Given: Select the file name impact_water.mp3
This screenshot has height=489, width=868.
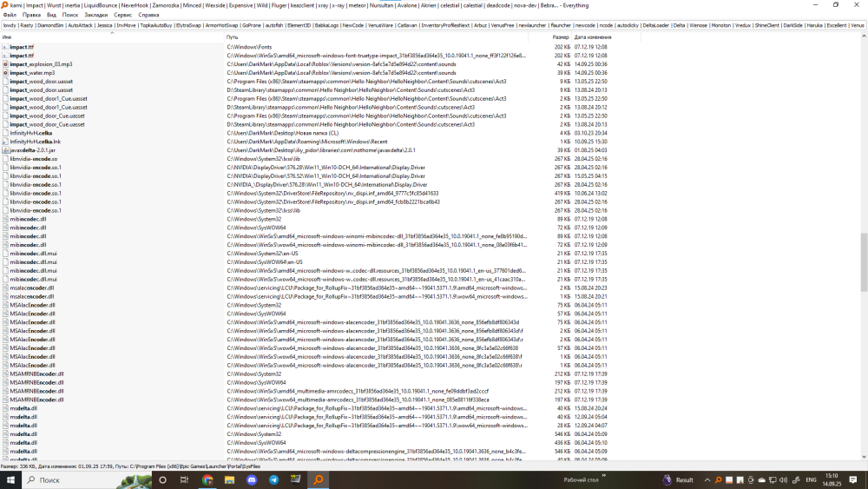Looking at the screenshot, I should 32,73.
